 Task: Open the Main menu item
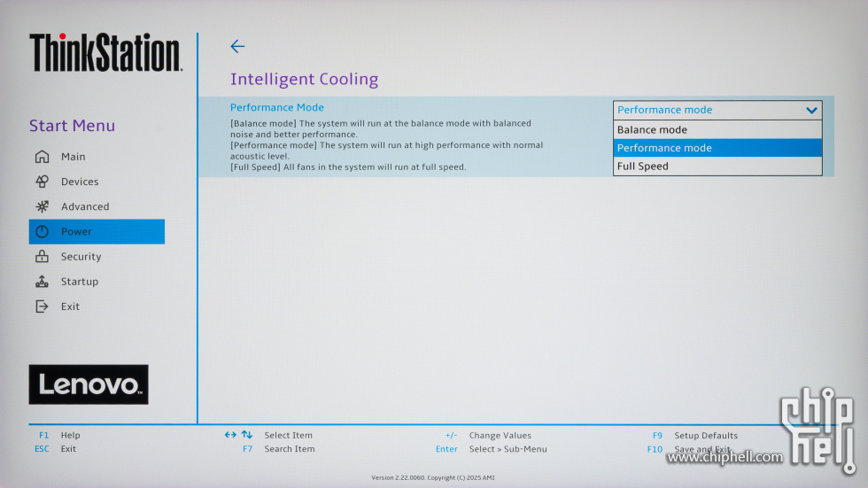click(74, 157)
